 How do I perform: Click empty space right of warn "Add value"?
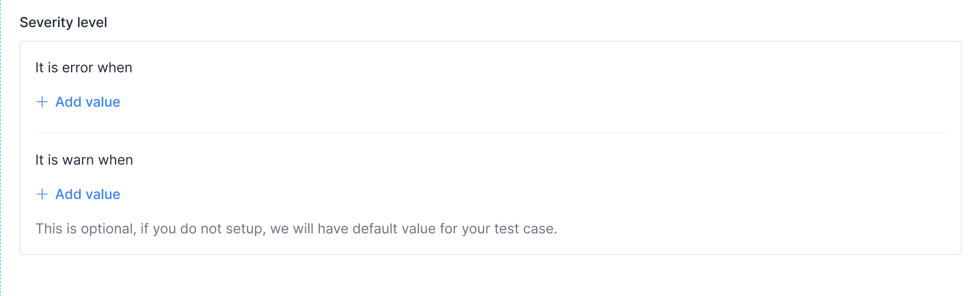pyautogui.click(x=469, y=194)
